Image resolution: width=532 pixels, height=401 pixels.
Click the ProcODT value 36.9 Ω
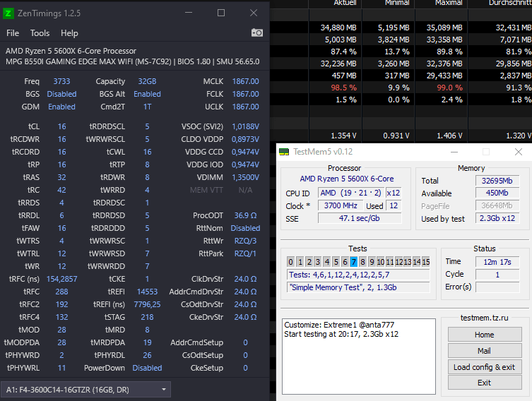245,215
